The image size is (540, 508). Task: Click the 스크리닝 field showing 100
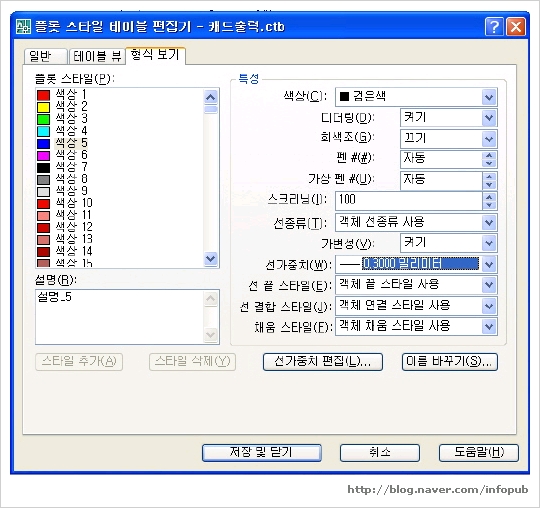pos(409,201)
